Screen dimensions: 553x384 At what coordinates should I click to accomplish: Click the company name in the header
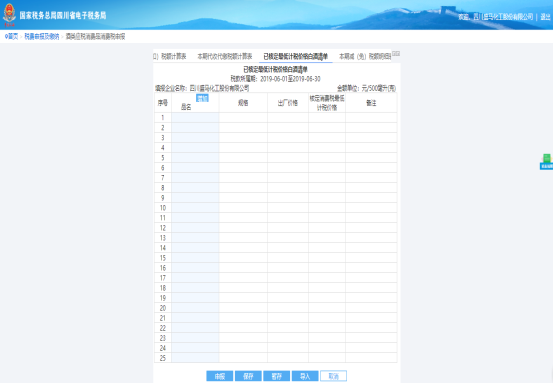tap(503, 17)
